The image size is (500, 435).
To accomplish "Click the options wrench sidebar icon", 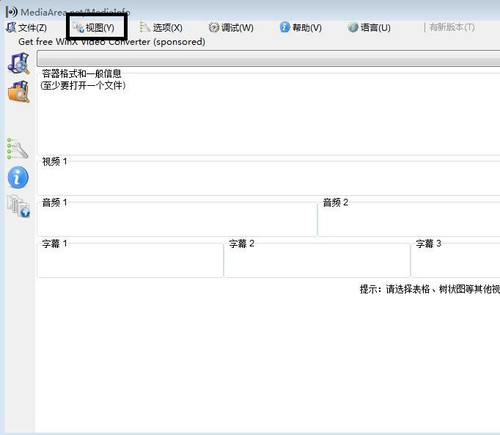I will pos(18,149).
